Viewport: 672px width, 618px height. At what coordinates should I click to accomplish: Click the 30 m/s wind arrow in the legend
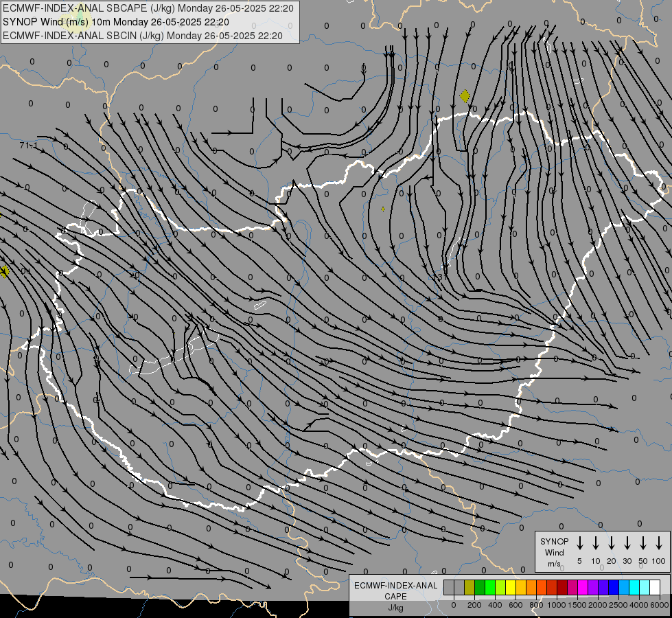pos(627,543)
